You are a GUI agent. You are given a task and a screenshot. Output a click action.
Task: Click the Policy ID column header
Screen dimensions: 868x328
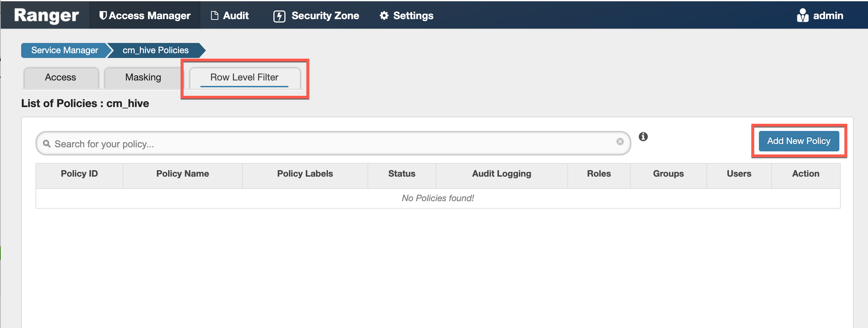(x=79, y=174)
